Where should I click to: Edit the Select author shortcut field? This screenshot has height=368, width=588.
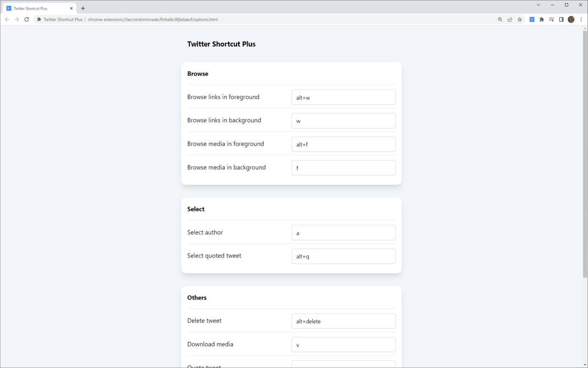344,233
